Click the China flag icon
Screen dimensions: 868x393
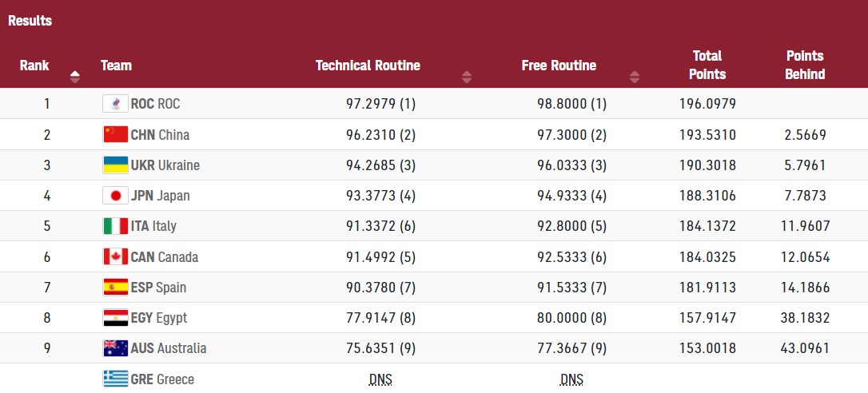[116, 134]
